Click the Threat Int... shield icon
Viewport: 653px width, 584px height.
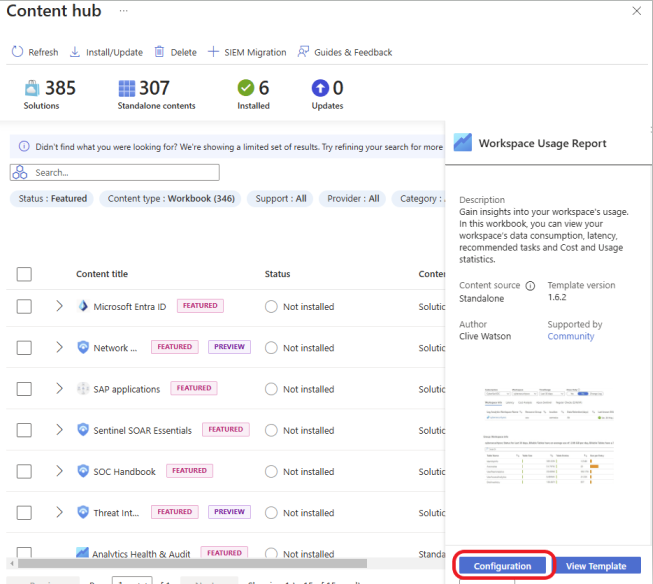(x=83, y=512)
